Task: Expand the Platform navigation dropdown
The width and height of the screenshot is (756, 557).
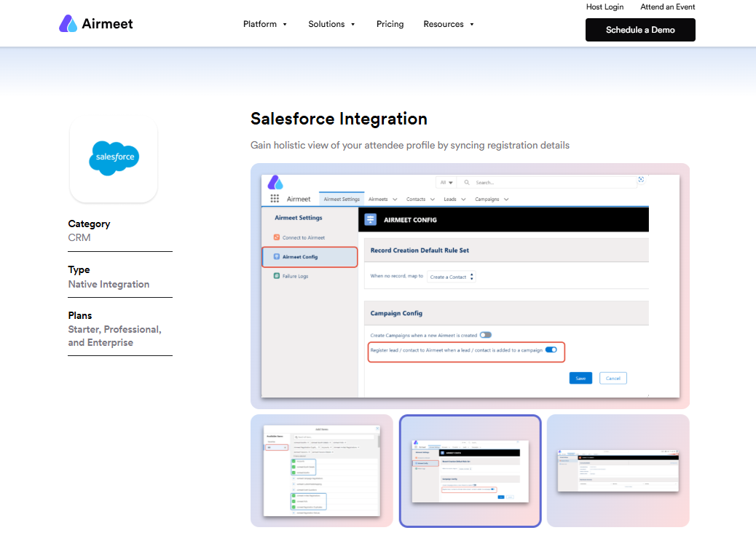Action: (265, 24)
